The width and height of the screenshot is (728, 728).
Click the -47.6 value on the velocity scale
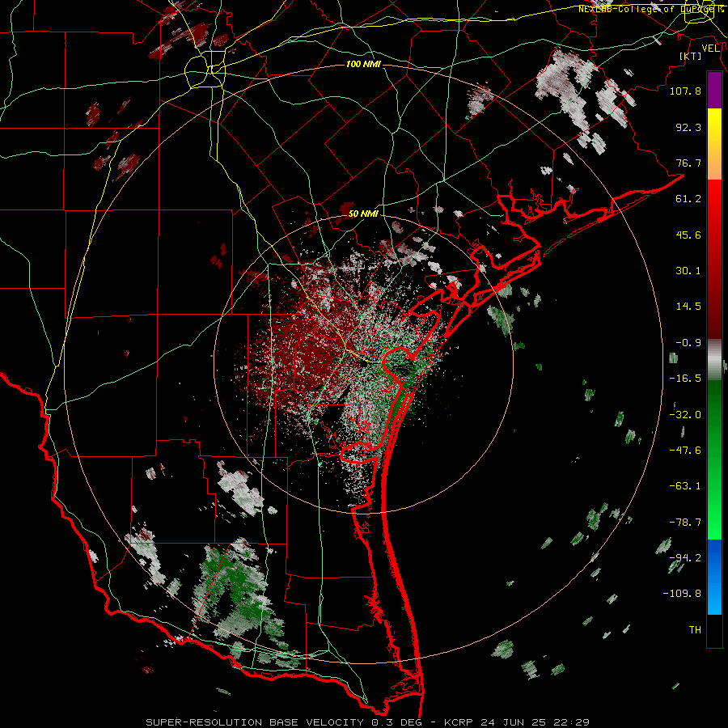(685, 451)
